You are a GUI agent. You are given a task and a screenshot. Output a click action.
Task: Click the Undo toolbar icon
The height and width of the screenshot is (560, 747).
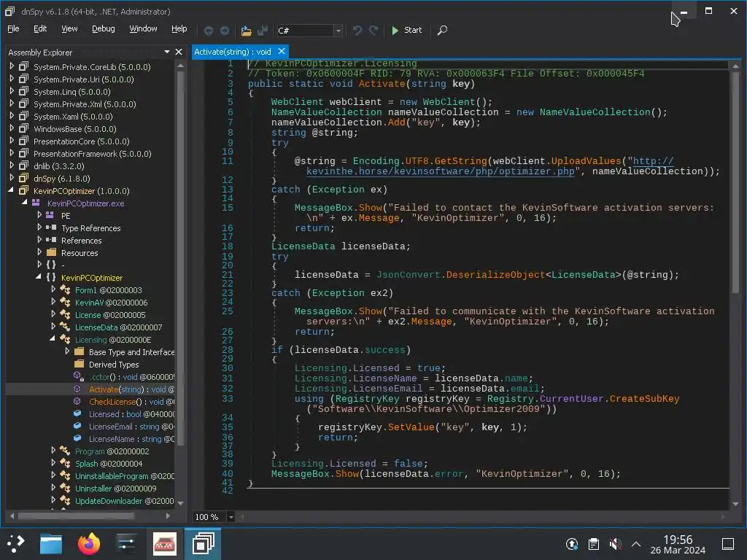[357, 31]
